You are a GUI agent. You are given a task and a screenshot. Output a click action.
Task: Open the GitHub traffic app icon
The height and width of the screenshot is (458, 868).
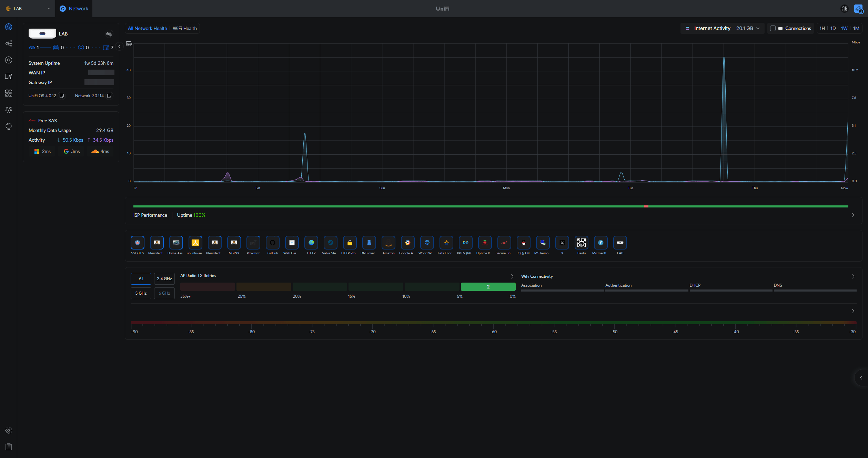272,243
